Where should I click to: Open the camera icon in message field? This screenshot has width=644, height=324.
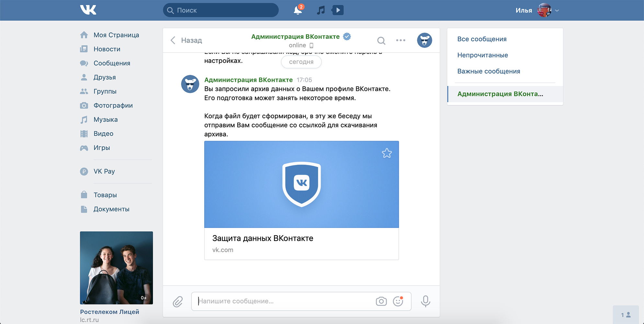point(381,301)
